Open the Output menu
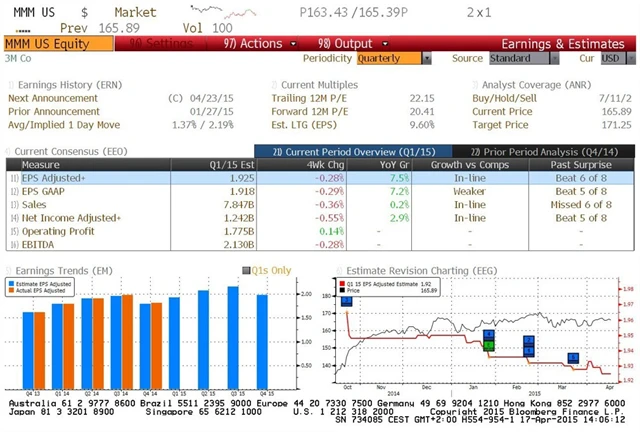Screen dimensions: 640x432 [337, 44]
